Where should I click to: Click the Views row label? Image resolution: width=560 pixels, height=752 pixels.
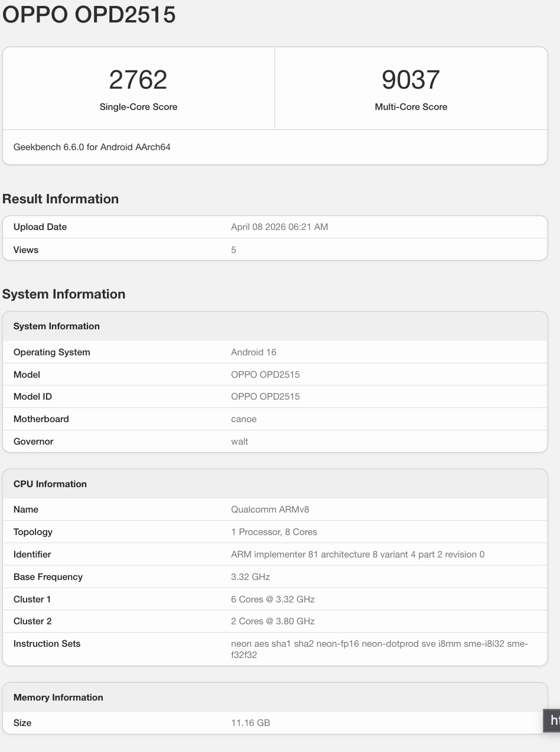[x=26, y=250]
